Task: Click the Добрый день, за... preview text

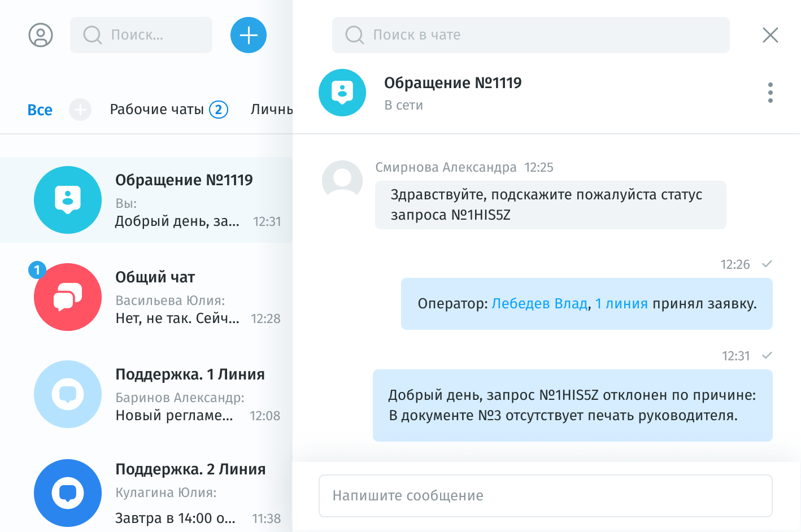Action: coord(177,221)
